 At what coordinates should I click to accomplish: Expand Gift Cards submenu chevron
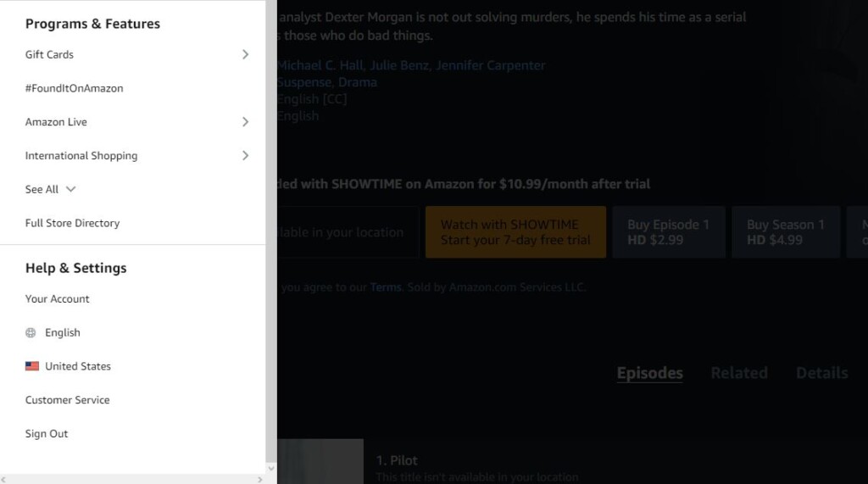(245, 54)
